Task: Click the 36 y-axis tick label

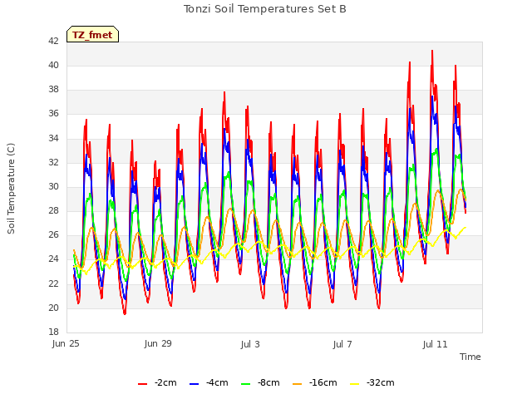Action: pyautogui.click(x=53, y=114)
